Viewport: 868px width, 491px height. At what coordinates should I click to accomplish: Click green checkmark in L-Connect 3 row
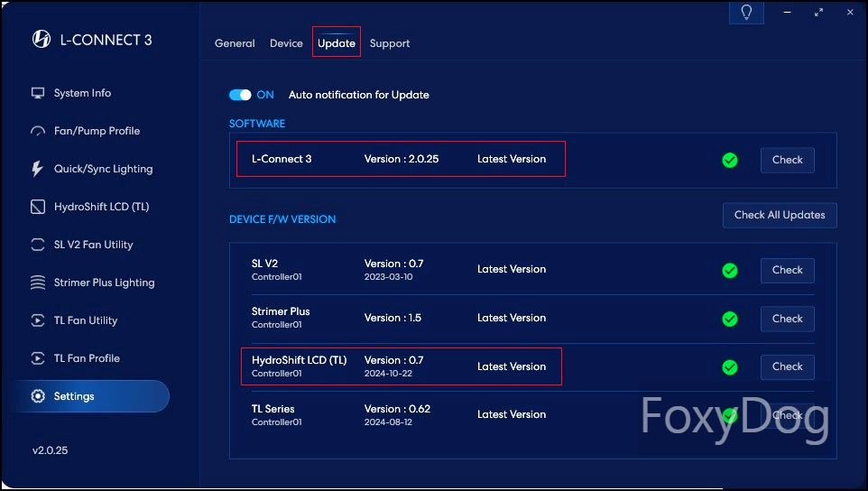click(730, 160)
